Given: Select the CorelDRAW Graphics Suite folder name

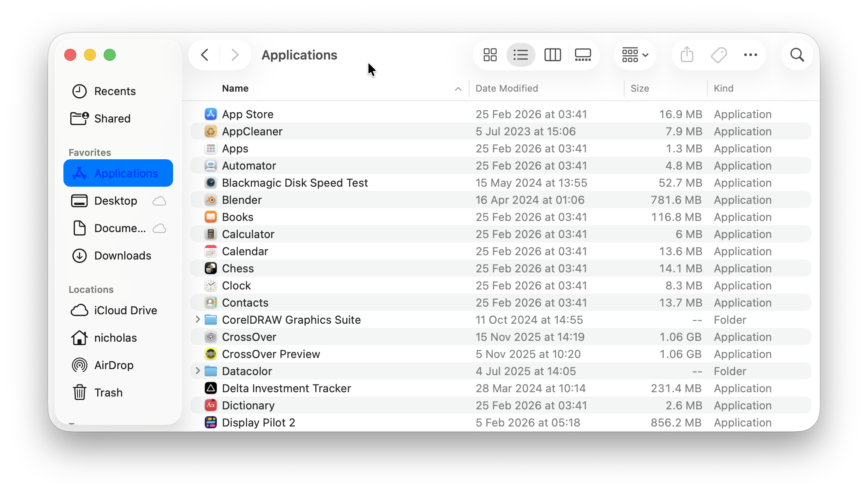Looking at the screenshot, I should click(x=291, y=320).
